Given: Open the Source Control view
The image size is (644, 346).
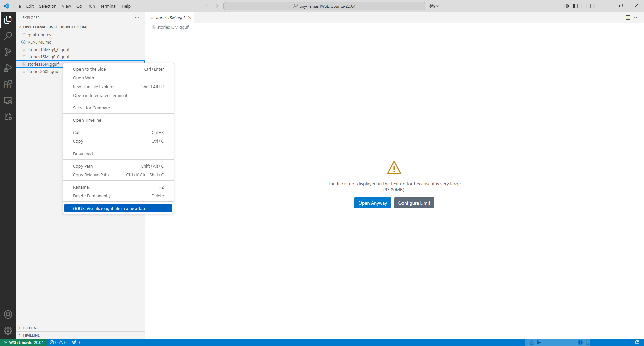Looking at the screenshot, I should (8, 52).
